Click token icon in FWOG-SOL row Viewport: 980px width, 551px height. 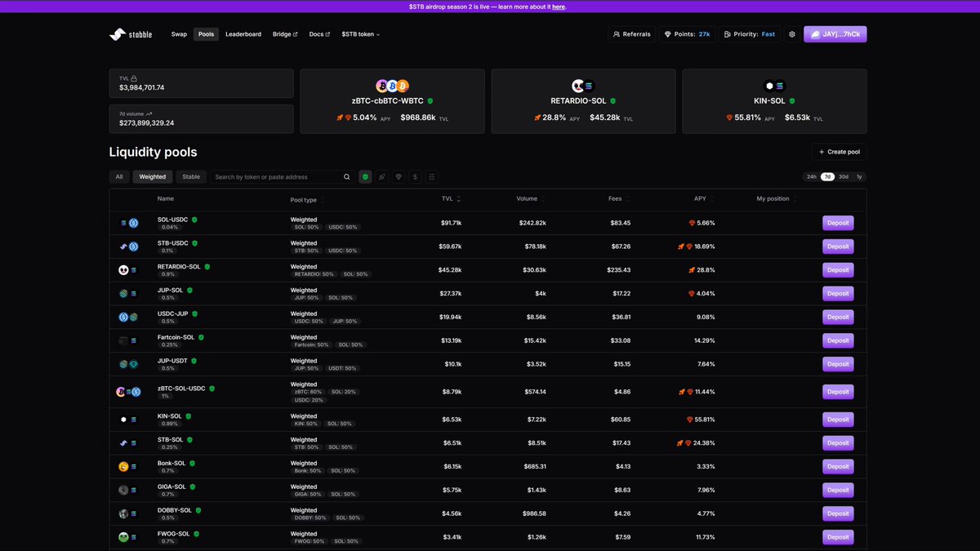pyautogui.click(x=123, y=537)
